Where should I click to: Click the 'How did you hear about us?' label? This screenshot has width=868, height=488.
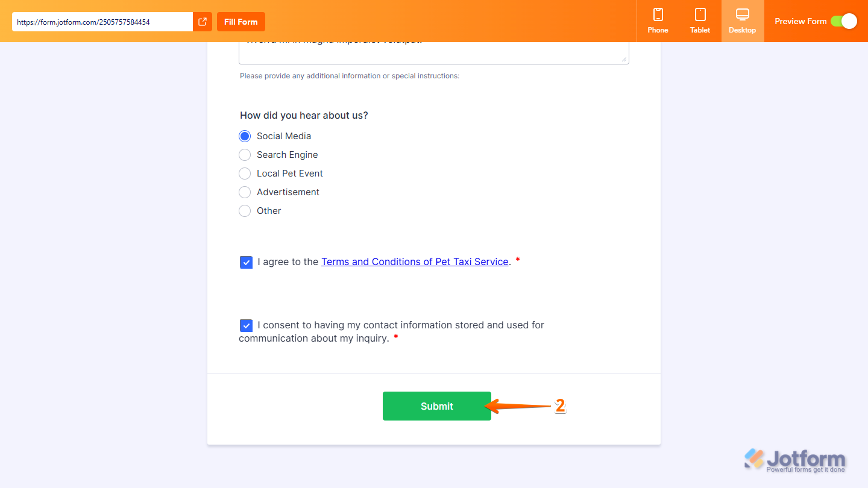(304, 115)
